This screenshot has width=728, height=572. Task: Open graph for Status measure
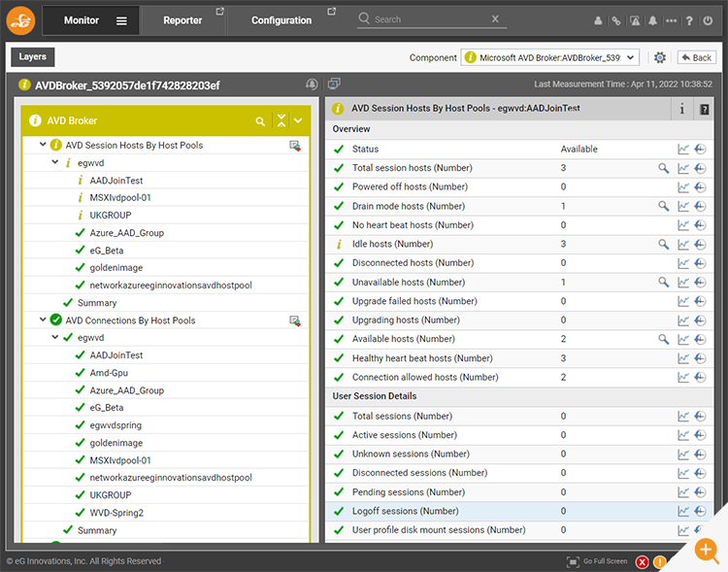[x=683, y=150]
